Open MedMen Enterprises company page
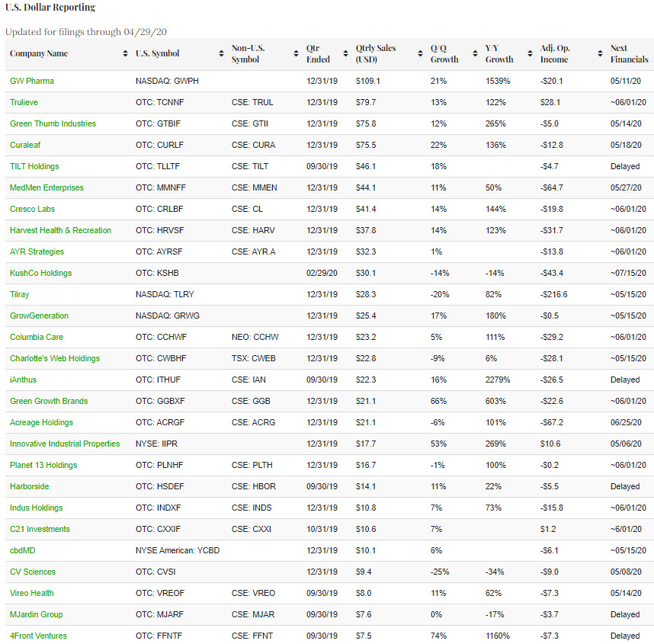Viewport: 654px width, 644px height. click(46, 187)
